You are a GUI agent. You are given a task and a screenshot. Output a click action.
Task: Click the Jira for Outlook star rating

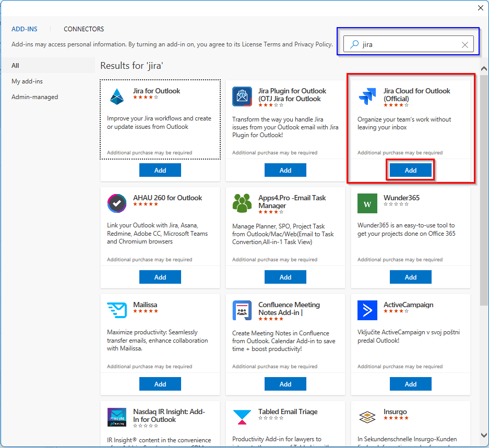(x=146, y=98)
